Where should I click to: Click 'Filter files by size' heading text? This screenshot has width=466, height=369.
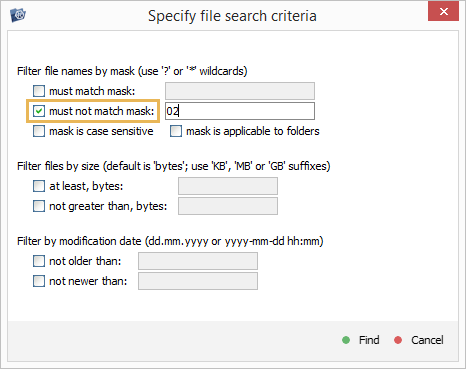tap(174, 166)
